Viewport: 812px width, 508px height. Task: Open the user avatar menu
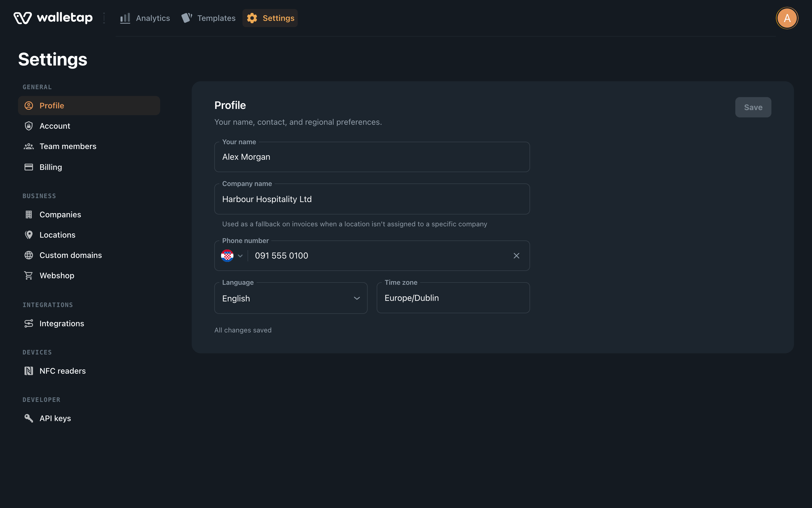click(x=787, y=18)
